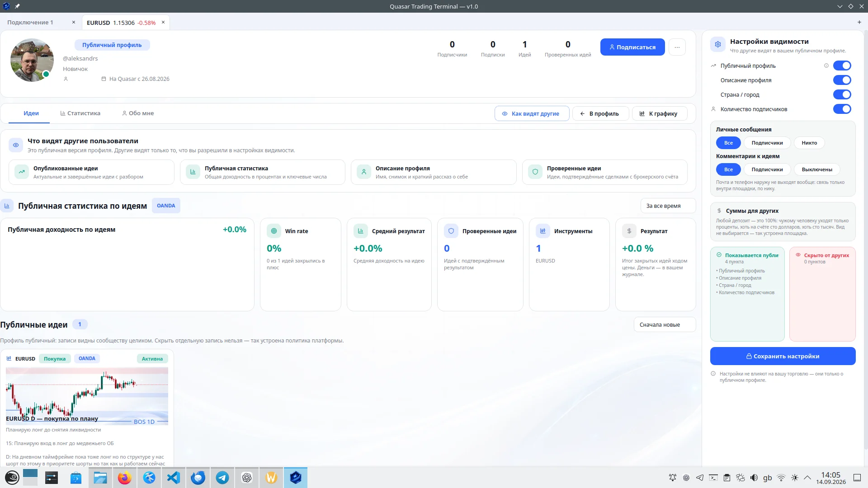Click the Инструменты candlestick icon
868x488 pixels.
(542, 231)
